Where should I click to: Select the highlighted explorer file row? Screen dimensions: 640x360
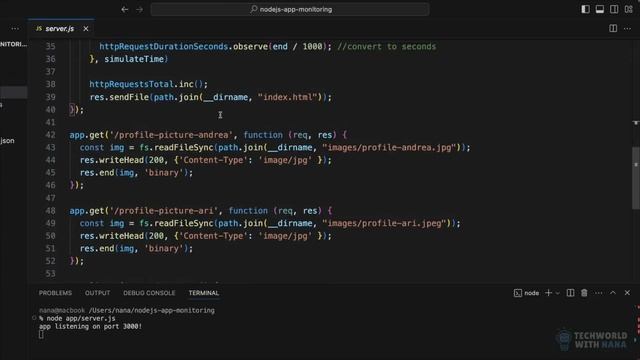point(13,92)
